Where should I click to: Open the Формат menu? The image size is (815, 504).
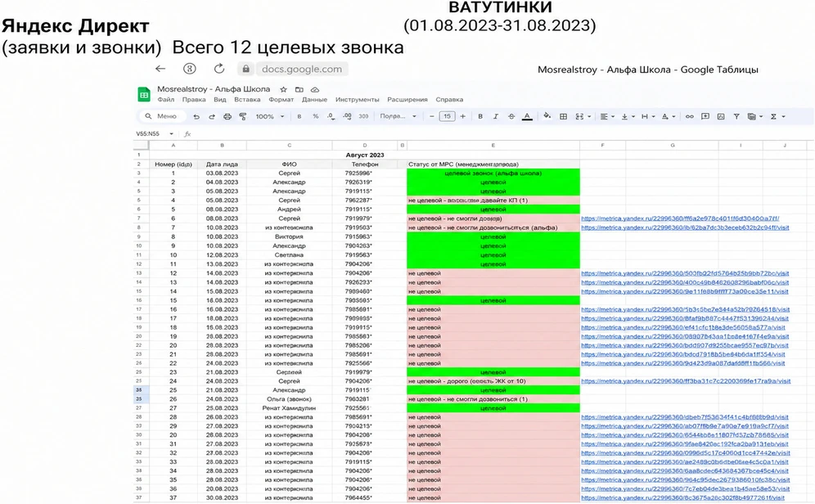281,100
